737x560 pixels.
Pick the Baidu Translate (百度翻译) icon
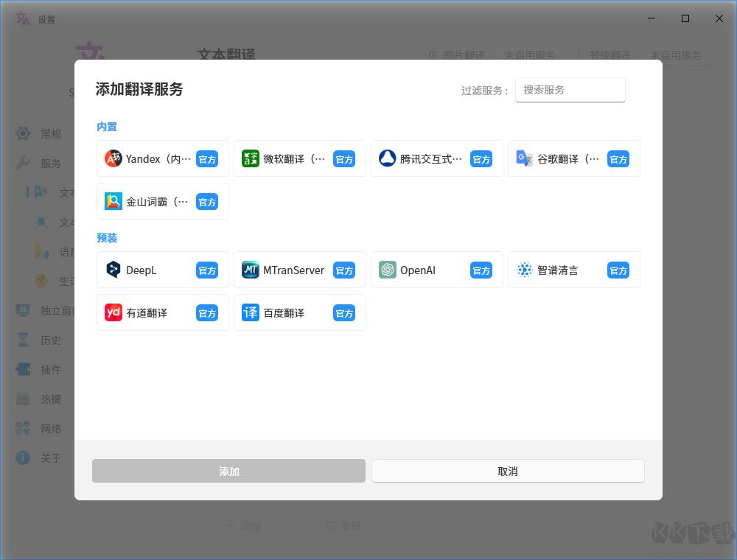[x=250, y=313]
